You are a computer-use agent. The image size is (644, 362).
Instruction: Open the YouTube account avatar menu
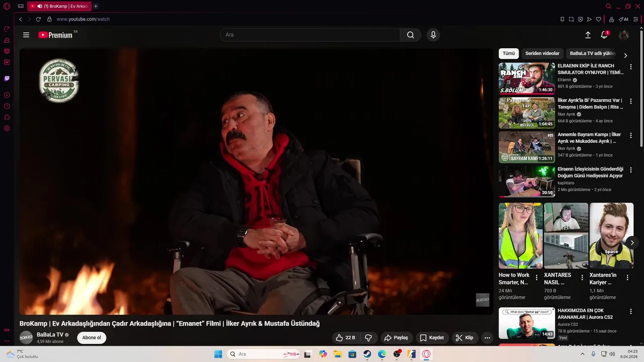click(x=624, y=35)
